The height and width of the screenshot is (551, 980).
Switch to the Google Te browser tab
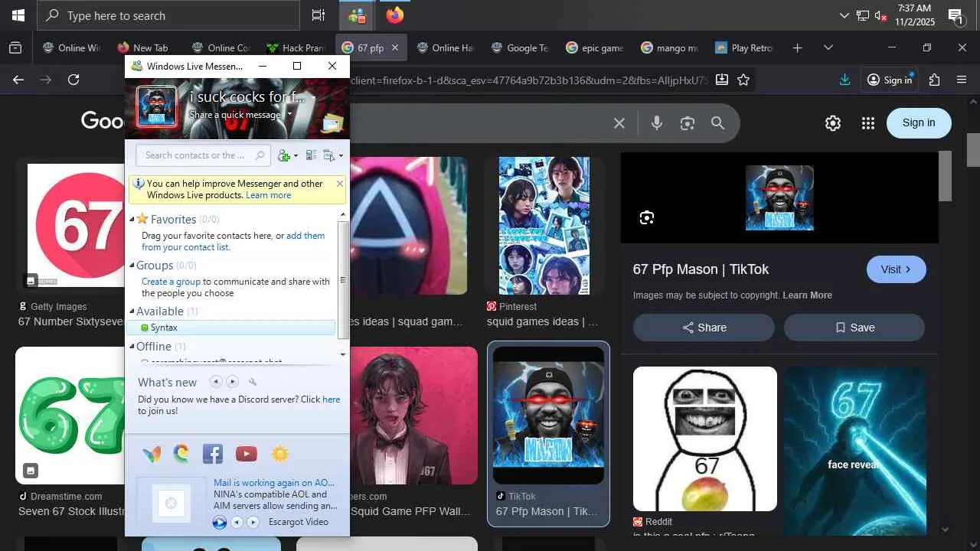point(521,47)
